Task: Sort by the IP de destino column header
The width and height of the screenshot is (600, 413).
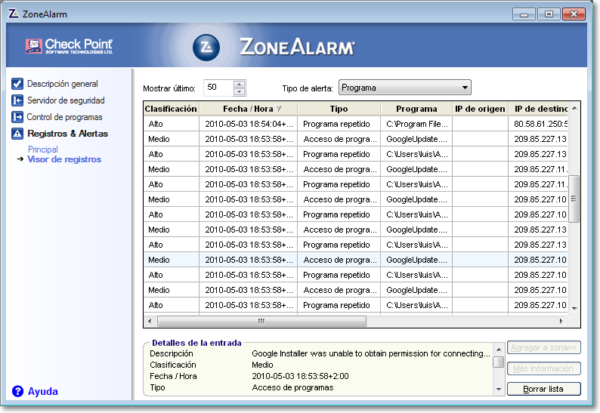Action: point(538,109)
